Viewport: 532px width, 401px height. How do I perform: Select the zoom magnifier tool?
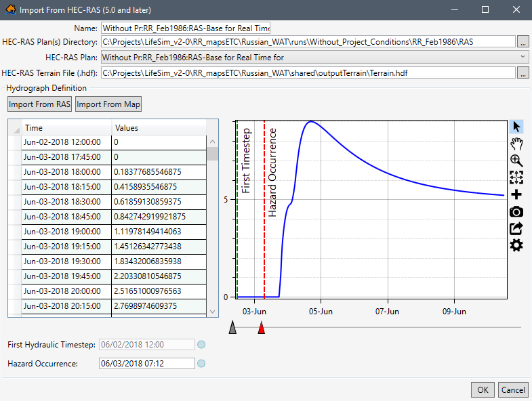pyautogui.click(x=516, y=161)
